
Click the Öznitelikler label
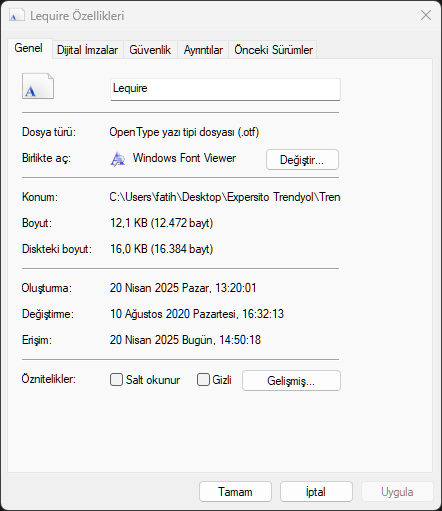49,379
